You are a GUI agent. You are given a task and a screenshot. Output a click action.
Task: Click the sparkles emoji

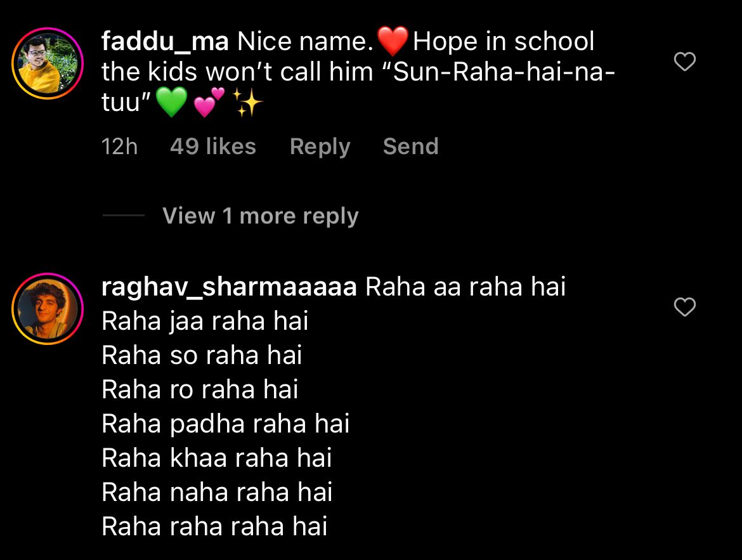tap(247, 102)
